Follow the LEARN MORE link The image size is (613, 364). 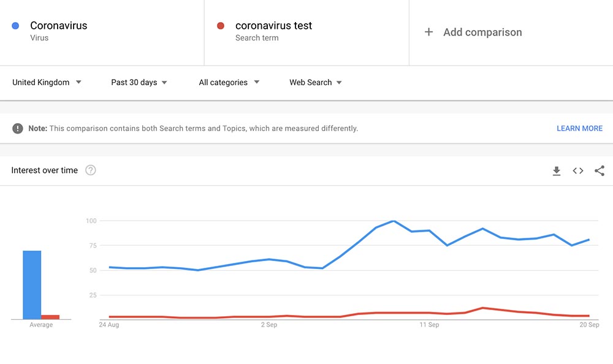pyautogui.click(x=579, y=129)
